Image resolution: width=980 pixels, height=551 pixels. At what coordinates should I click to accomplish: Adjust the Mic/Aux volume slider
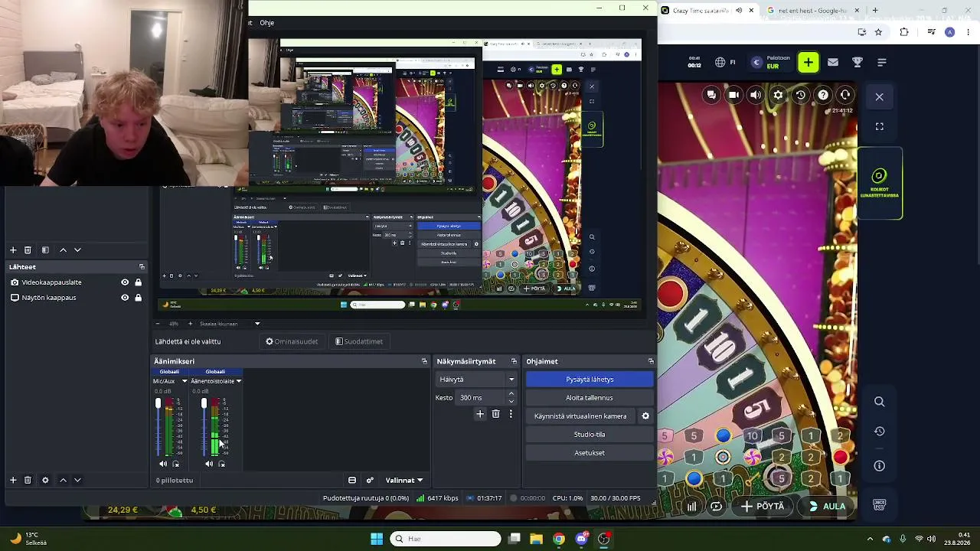tap(158, 427)
